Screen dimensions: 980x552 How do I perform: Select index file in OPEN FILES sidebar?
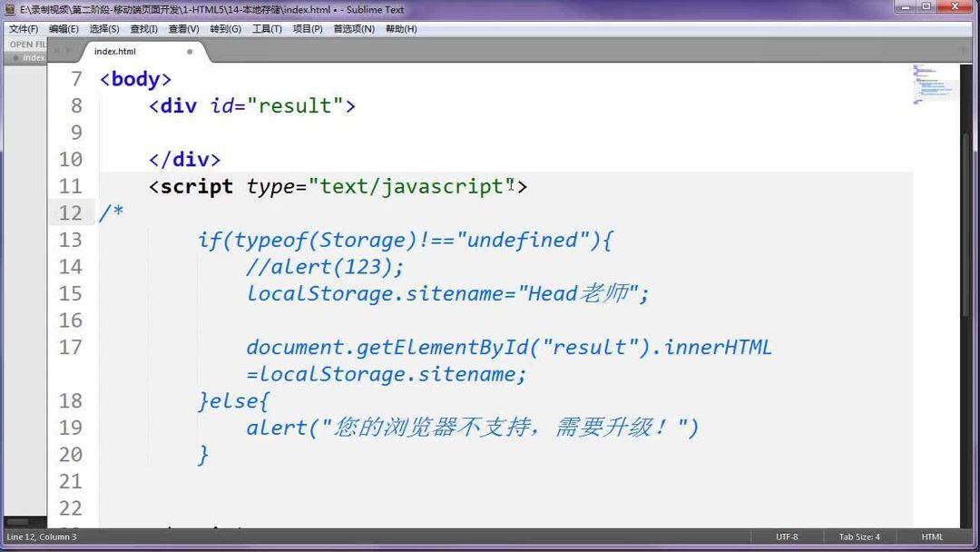pos(34,57)
